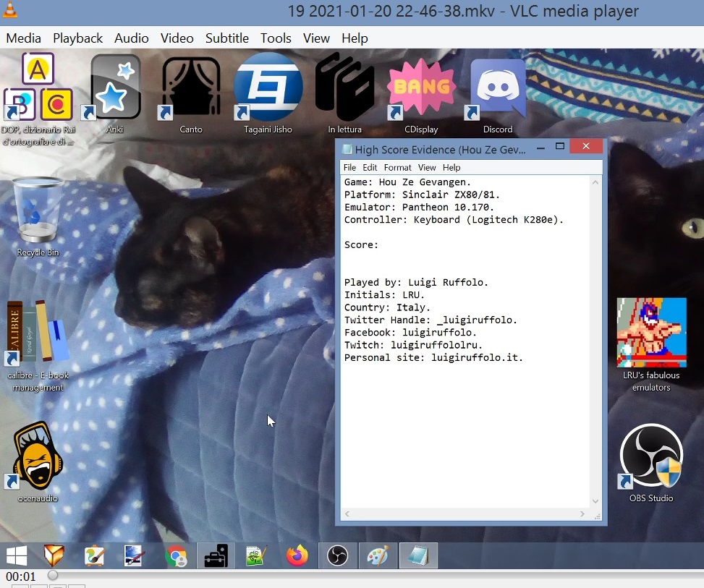Launch Tagaini Jisho desktop icon
This screenshot has height=588, width=704.
[x=268, y=93]
